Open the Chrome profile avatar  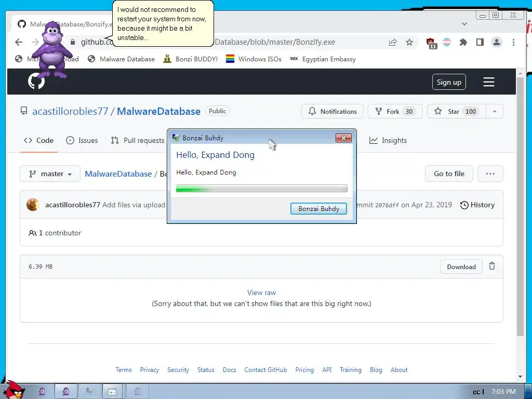coord(496,42)
